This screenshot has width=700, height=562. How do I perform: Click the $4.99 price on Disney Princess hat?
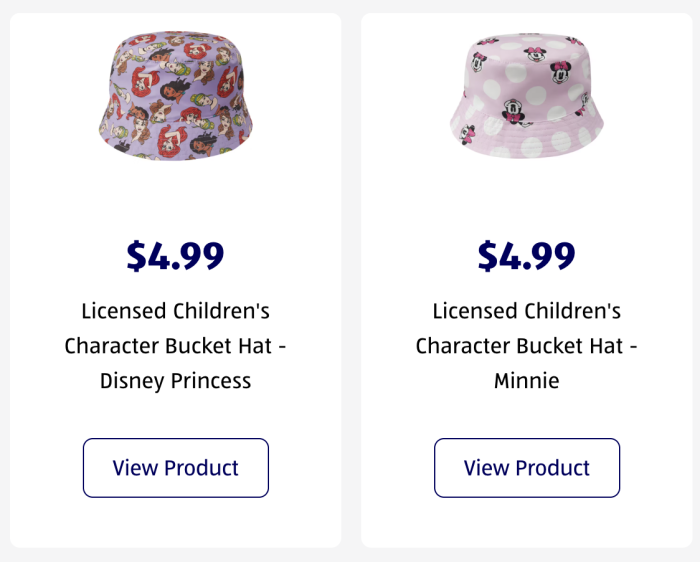[175, 256]
